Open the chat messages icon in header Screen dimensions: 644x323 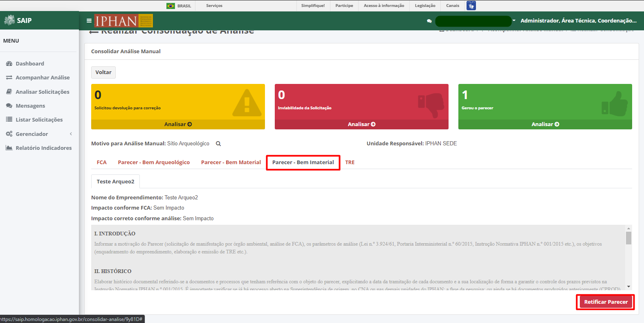[x=429, y=21]
